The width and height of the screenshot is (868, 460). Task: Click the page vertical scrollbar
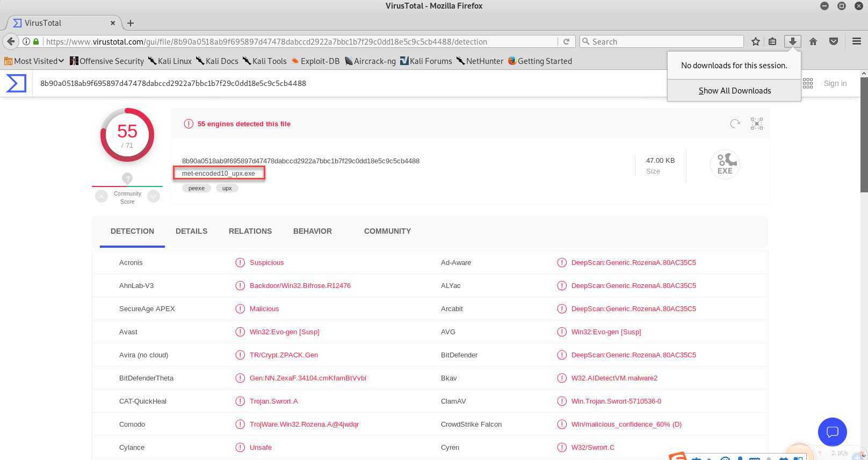[864, 134]
